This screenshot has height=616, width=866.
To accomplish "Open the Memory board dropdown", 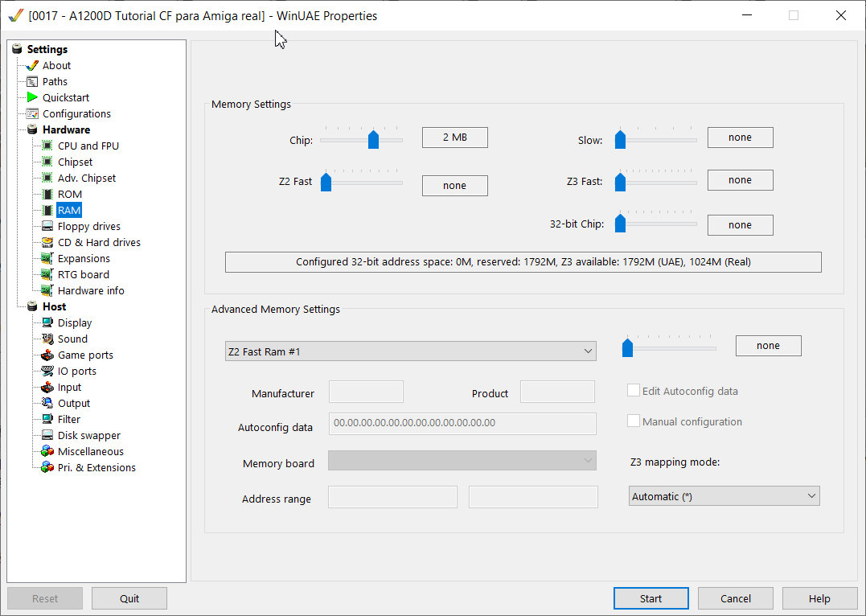I will click(462, 461).
